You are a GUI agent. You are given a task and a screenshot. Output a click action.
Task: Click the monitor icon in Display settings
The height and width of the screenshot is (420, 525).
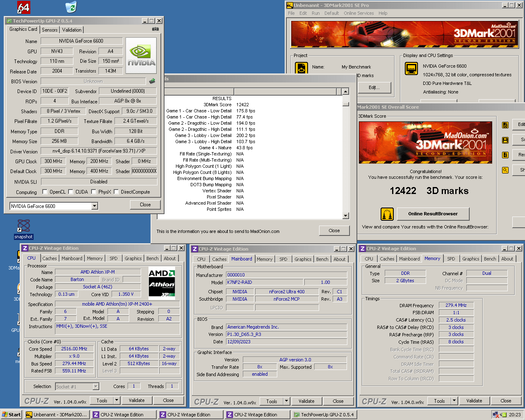tap(411, 68)
